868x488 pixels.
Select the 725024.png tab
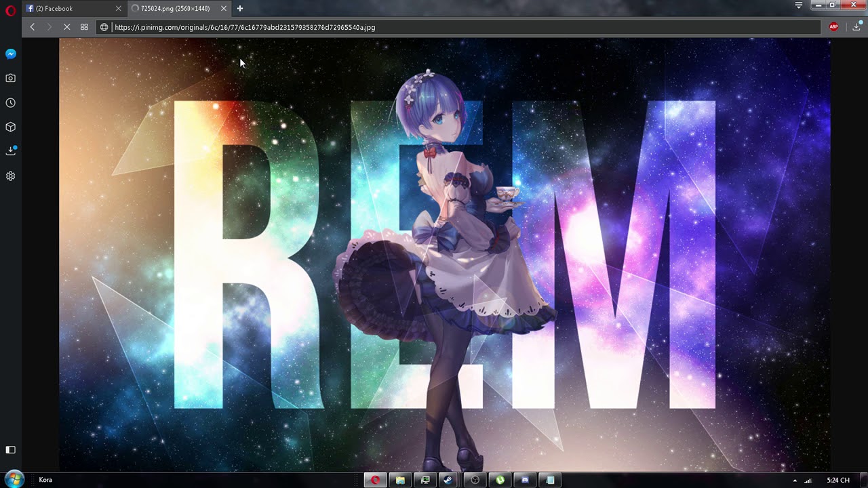pyautogui.click(x=179, y=9)
